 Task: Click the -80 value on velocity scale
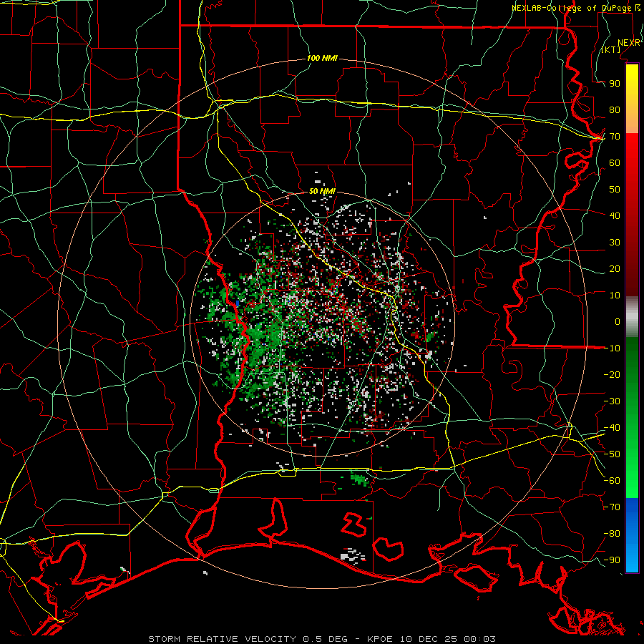coord(612,534)
